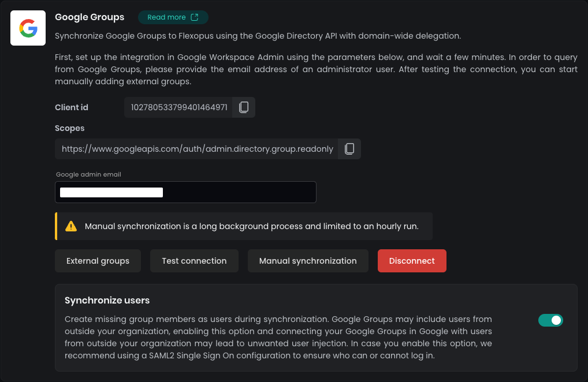The height and width of the screenshot is (382, 588).
Task: Click the Scopes googleapis URL field
Action: (x=197, y=149)
